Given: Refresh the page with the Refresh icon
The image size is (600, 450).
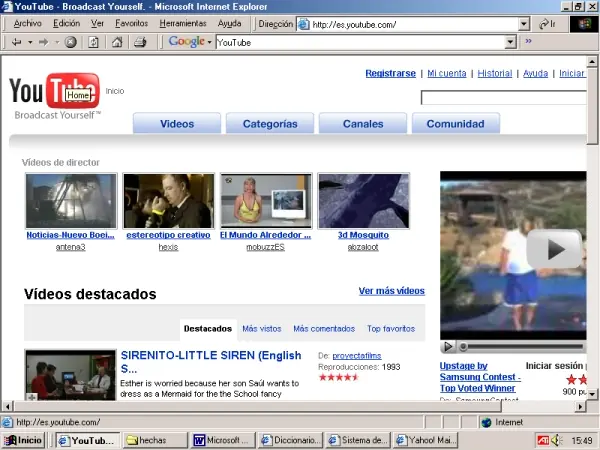Looking at the screenshot, I should tap(93, 42).
